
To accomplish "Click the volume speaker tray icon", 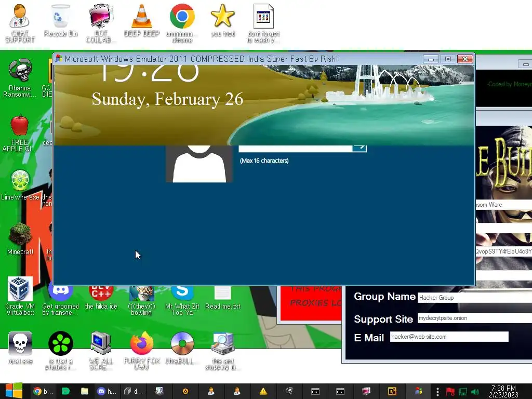I will 475,392.
